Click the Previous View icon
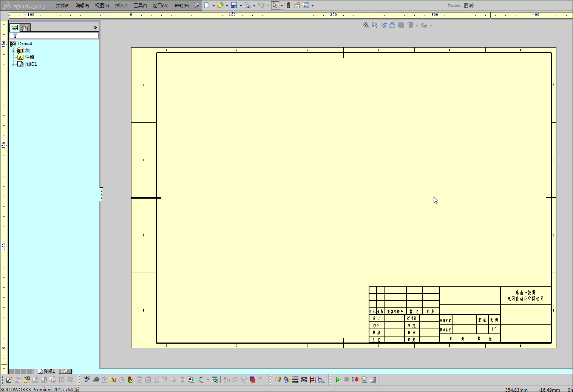Screen dimensions: 573x392 (384, 25)
